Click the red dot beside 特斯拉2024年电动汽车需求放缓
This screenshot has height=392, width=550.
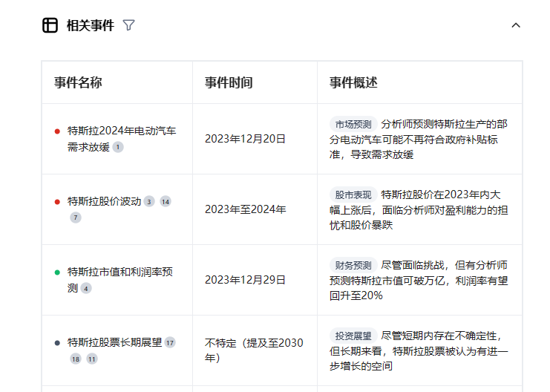coord(58,131)
